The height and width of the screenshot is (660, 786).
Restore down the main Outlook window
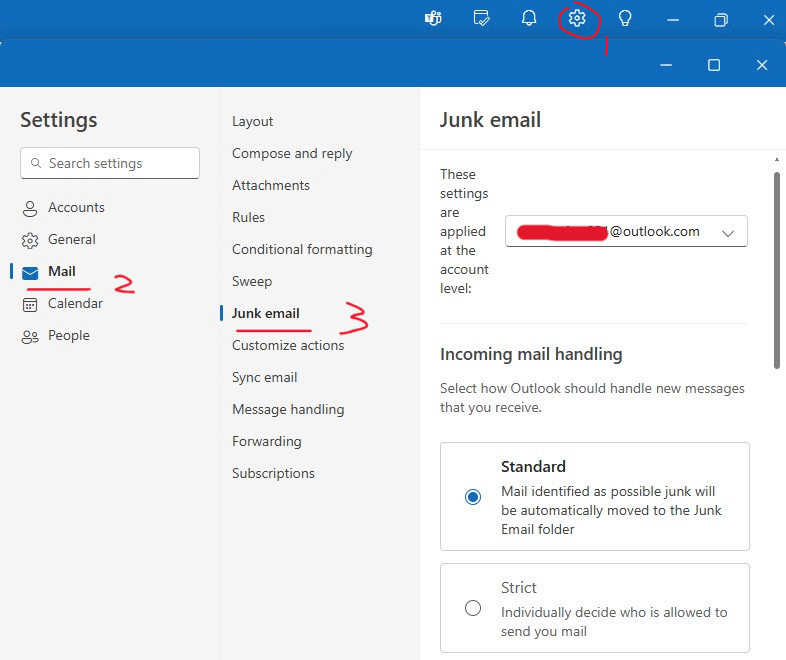[x=721, y=20]
